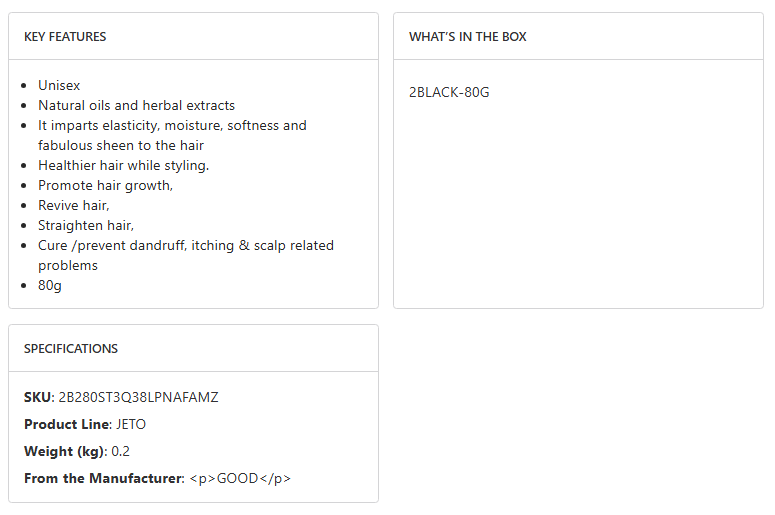Click the KEY FEATURES heading
The image size is (775, 515).
coord(65,37)
